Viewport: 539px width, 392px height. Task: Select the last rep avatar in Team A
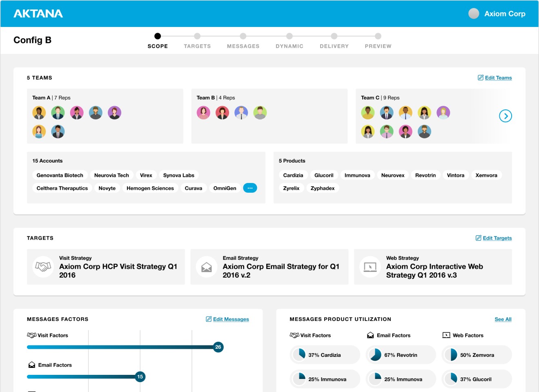pyautogui.click(x=58, y=131)
